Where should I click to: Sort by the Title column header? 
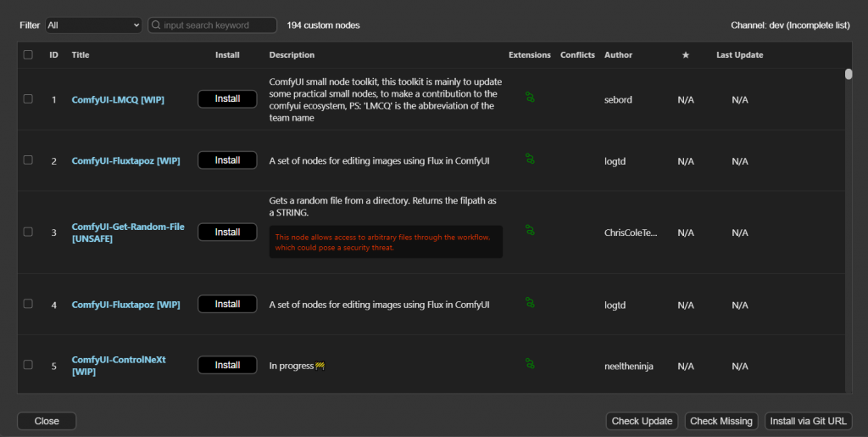81,55
